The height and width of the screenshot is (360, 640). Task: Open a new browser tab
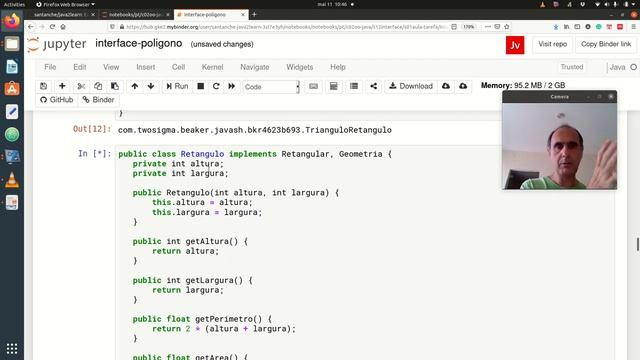click(x=254, y=14)
